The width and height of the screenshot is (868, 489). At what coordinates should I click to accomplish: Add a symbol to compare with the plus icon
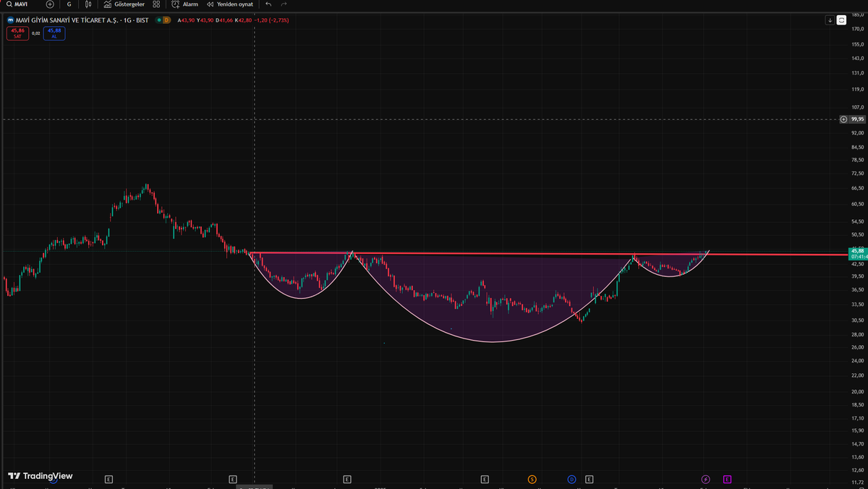point(50,4)
